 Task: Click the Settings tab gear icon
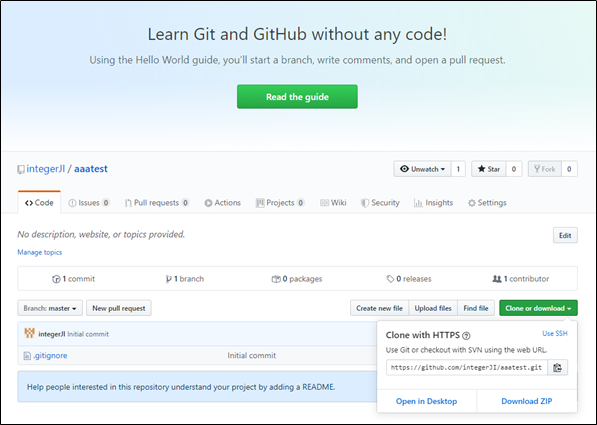(x=472, y=203)
